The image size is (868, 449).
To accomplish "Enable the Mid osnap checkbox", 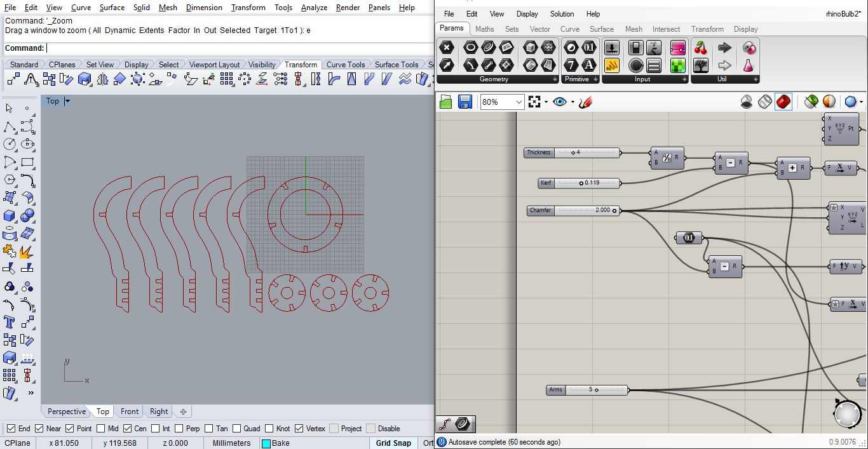I will [x=100, y=429].
